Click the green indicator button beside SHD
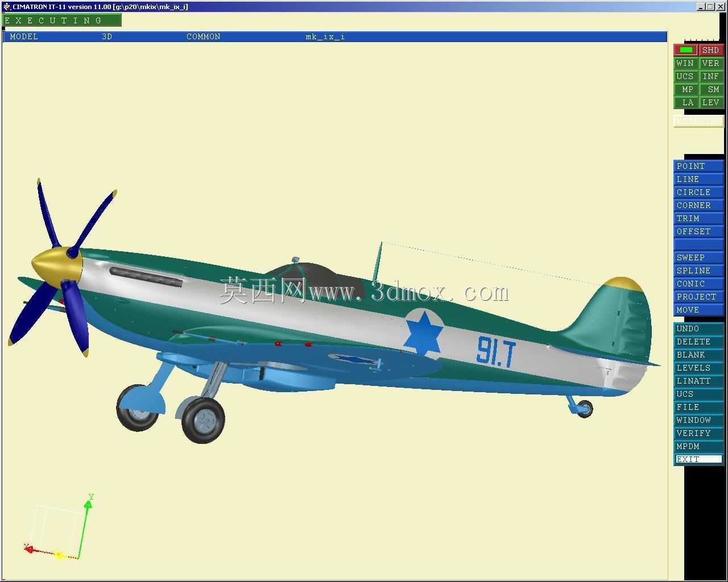Screen dimensions: 728x582 click(685, 50)
